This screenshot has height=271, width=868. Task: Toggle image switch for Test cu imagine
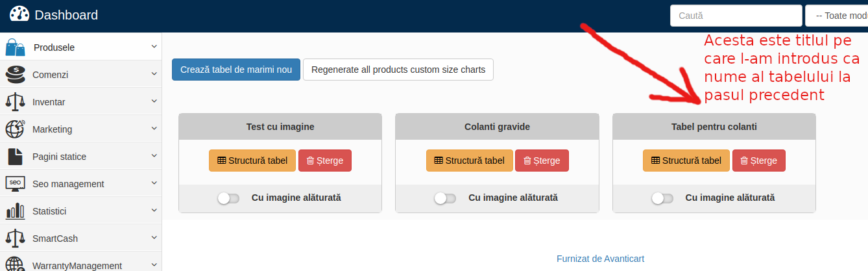[x=228, y=198]
